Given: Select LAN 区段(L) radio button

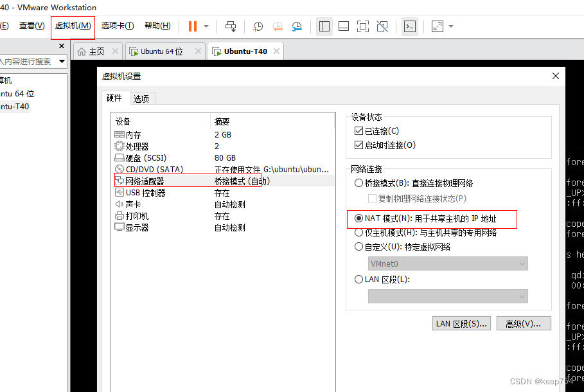Looking at the screenshot, I should (x=358, y=279).
